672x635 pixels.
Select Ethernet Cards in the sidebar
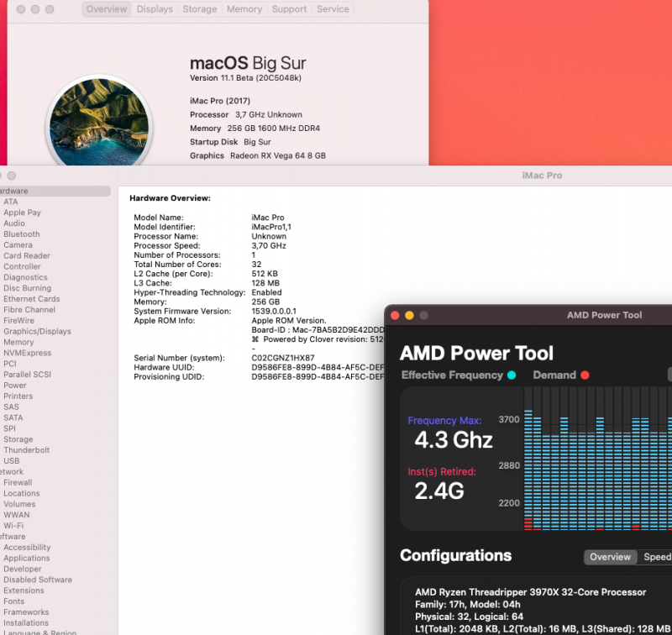[x=32, y=299]
